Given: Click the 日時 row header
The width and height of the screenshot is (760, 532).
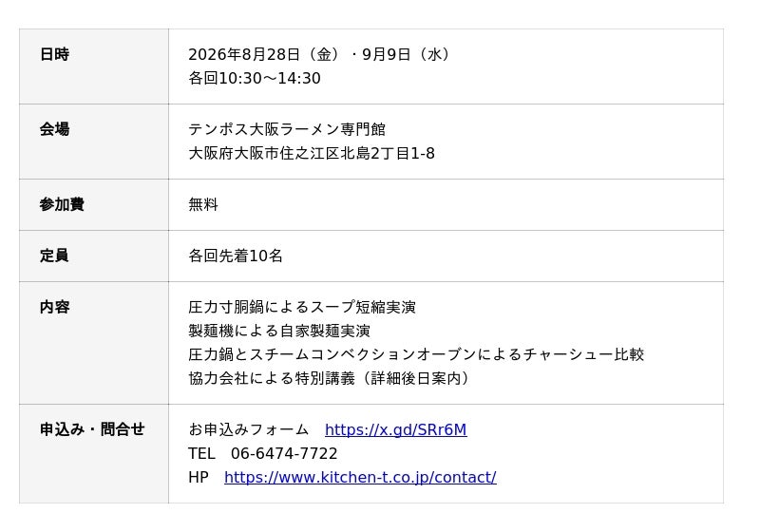Looking at the screenshot, I should [94, 66].
